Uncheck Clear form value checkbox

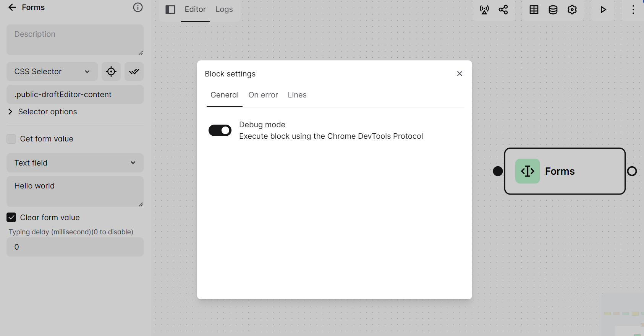11,218
